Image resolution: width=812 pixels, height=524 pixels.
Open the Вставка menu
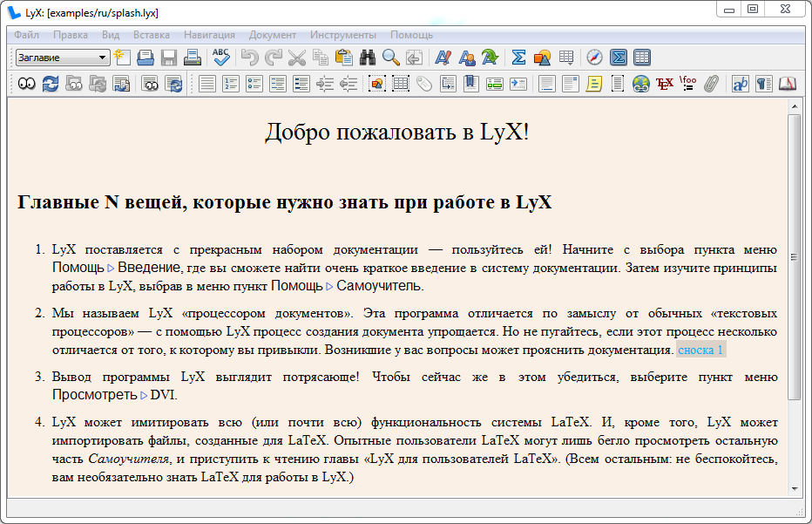click(152, 35)
